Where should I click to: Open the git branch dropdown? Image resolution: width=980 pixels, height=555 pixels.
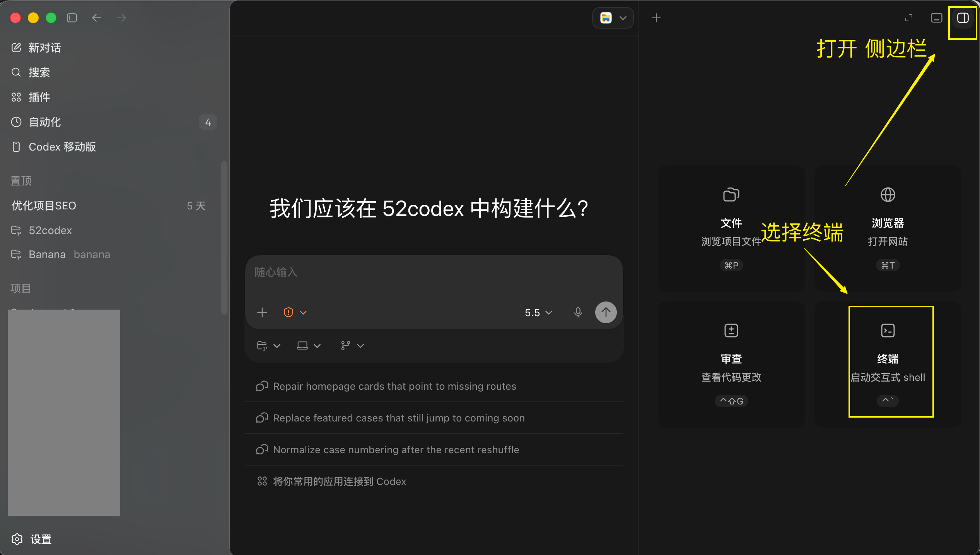pyautogui.click(x=352, y=346)
